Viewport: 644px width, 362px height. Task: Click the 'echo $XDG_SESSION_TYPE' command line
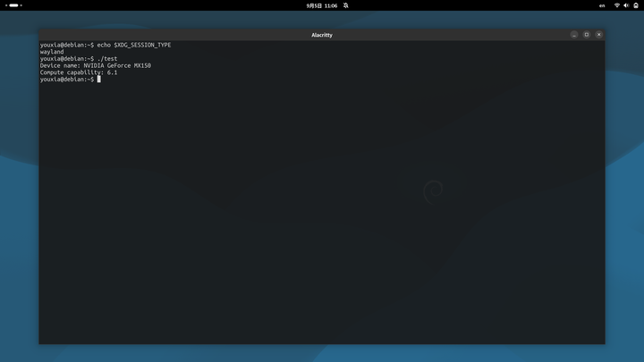pos(106,45)
